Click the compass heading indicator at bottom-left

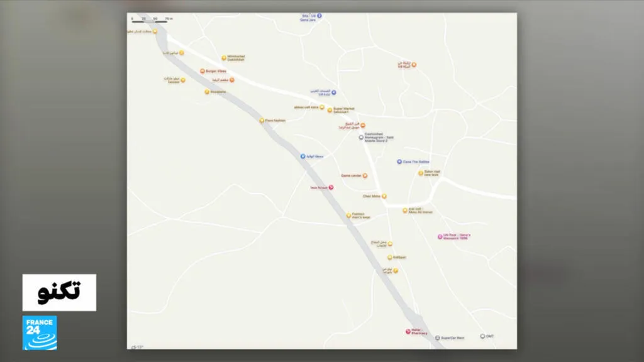135,346
